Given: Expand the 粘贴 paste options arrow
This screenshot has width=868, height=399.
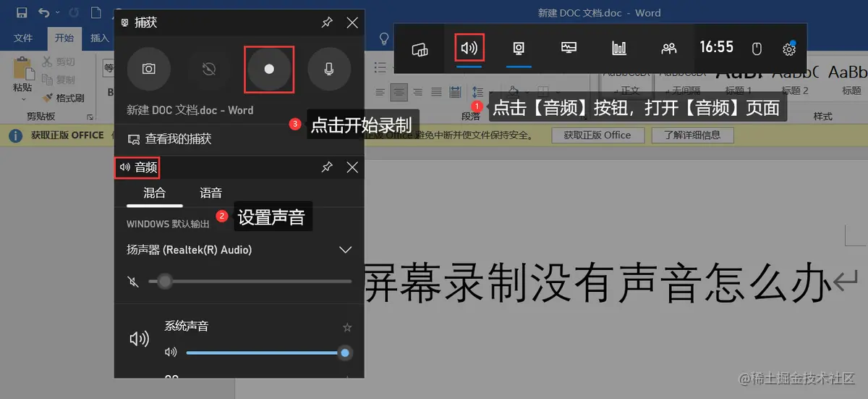Looking at the screenshot, I should [22, 98].
